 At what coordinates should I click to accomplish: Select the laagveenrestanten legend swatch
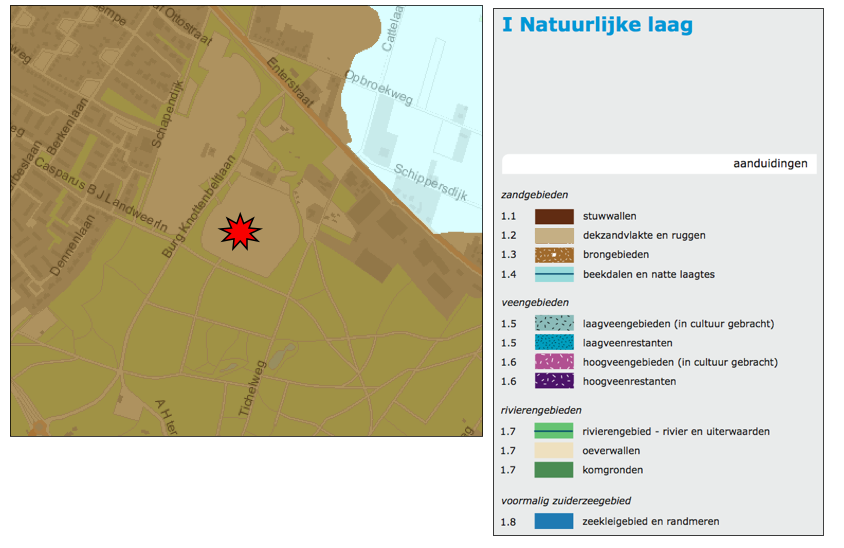(x=553, y=343)
